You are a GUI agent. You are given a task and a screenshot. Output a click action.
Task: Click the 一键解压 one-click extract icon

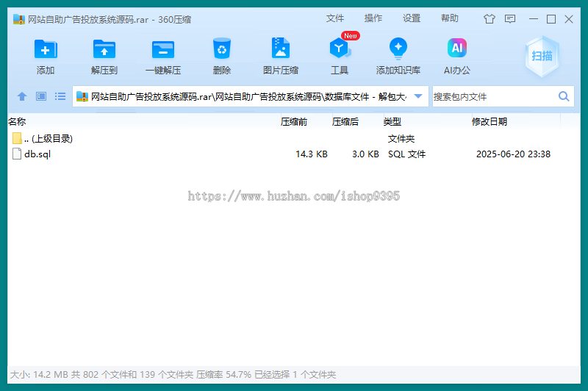tap(163, 49)
